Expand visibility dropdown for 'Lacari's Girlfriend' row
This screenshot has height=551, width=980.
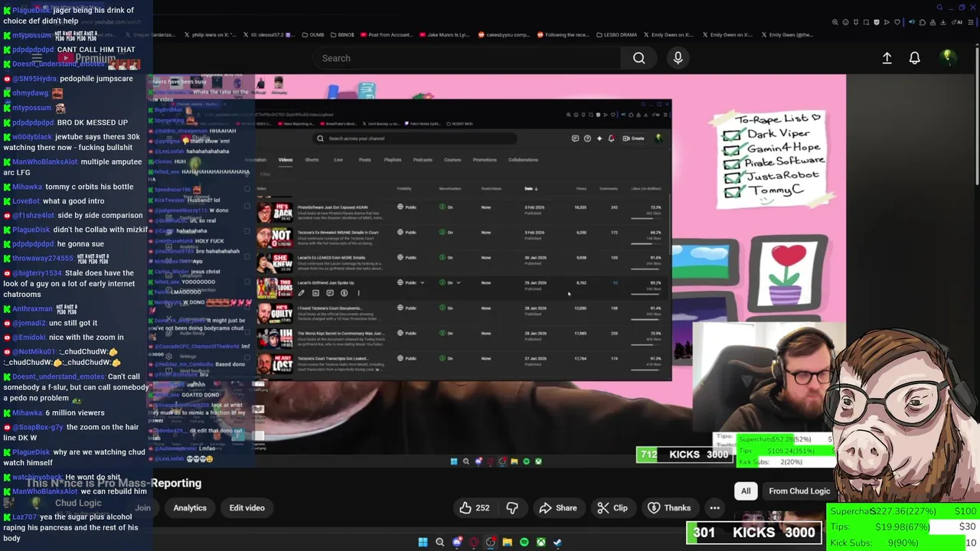tap(422, 283)
